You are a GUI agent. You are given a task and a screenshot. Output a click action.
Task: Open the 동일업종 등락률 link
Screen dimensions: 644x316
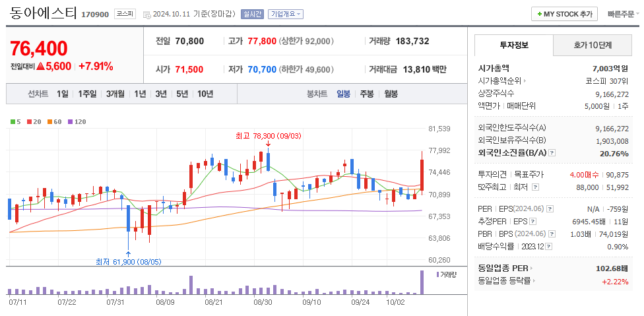(505, 281)
